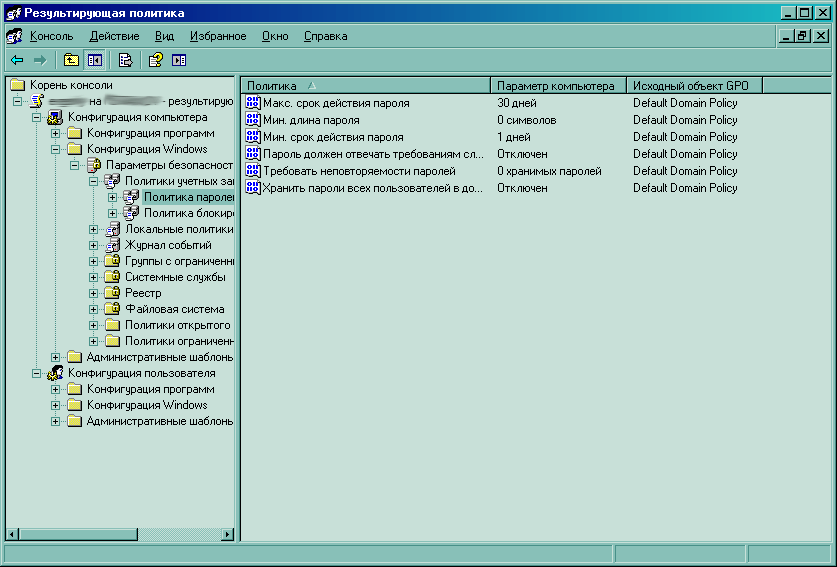Select Административные шаблоны under Конфигурация пользователя

tap(160, 421)
